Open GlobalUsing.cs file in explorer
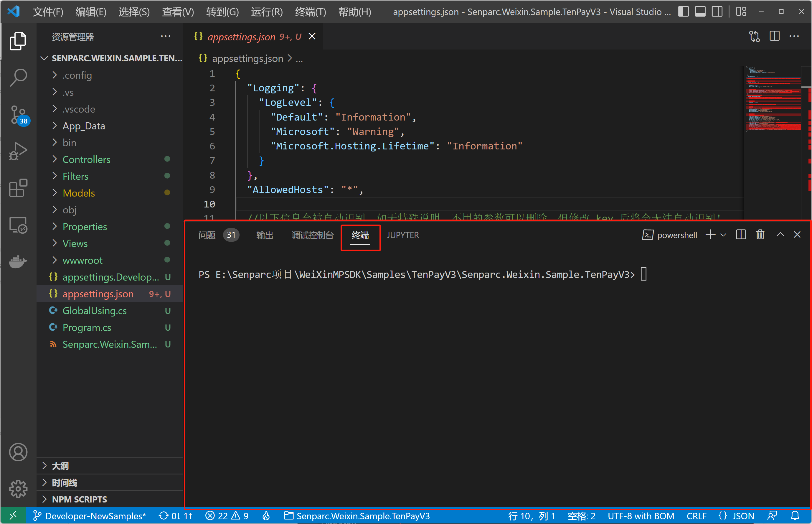 pyautogui.click(x=110, y=311)
